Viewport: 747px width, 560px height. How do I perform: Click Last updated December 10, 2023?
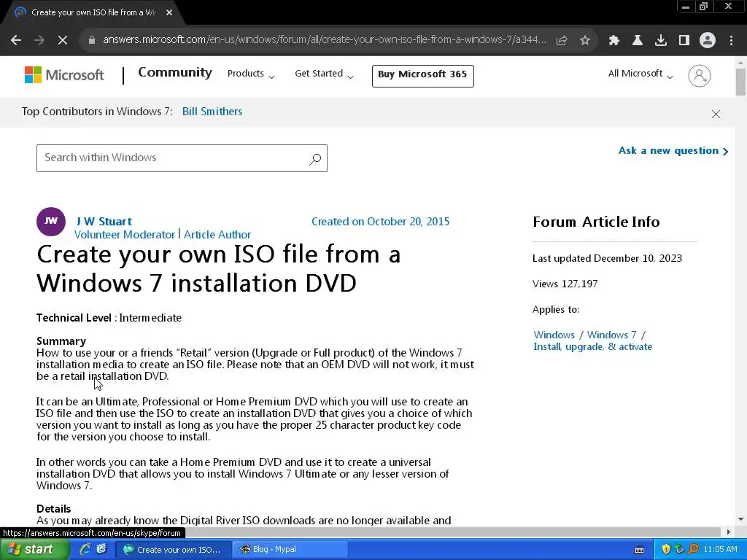point(607,258)
